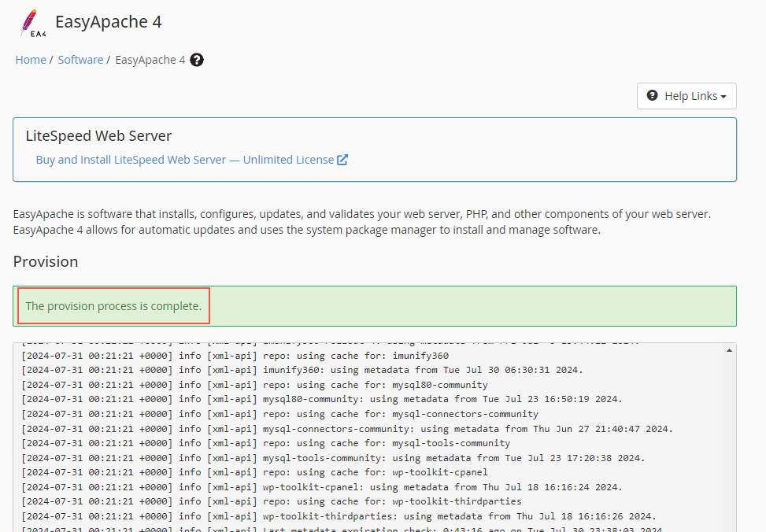The width and height of the screenshot is (766, 532).
Task: Open the Software breadcrumb link
Action: click(x=80, y=60)
